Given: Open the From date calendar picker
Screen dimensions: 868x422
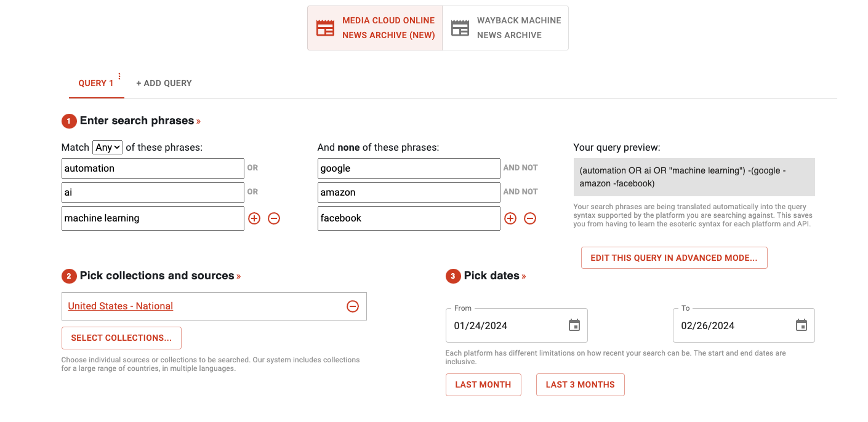Looking at the screenshot, I should click(574, 325).
